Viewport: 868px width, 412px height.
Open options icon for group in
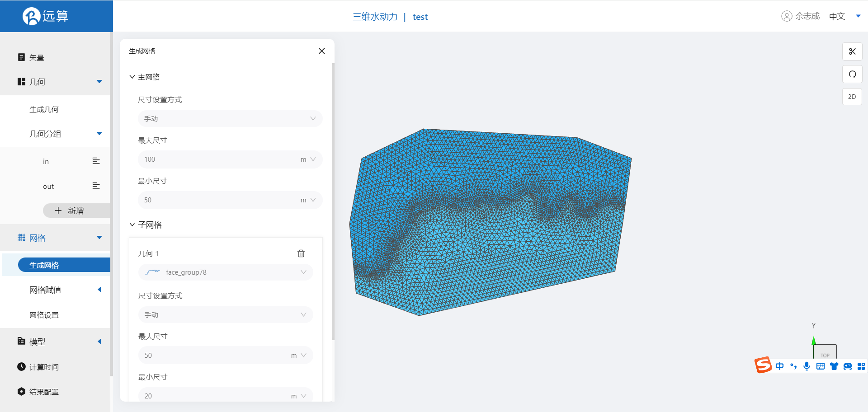96,161
